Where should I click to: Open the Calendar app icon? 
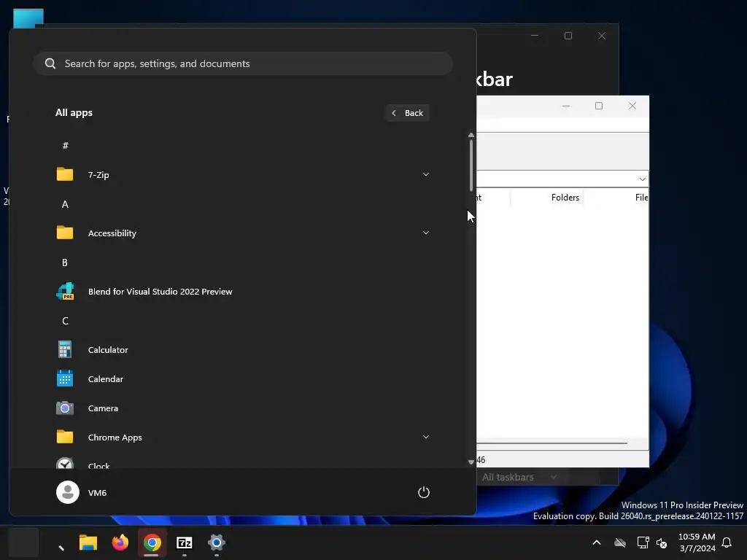click(x=65, y=379)
